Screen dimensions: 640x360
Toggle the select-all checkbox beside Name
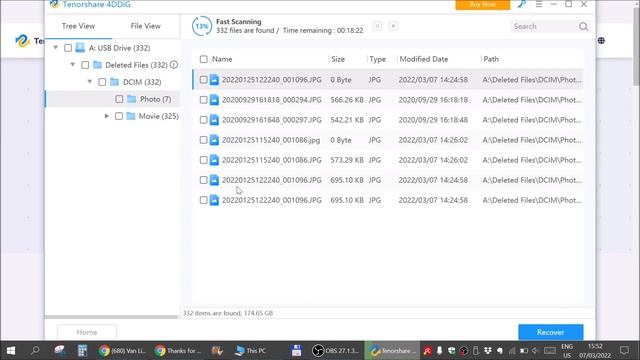(204, 60)
